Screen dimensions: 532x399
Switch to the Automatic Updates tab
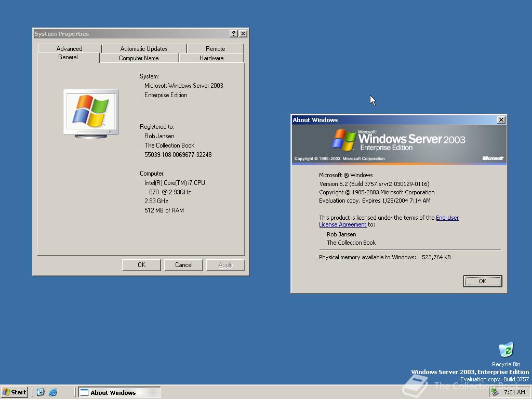144,48
